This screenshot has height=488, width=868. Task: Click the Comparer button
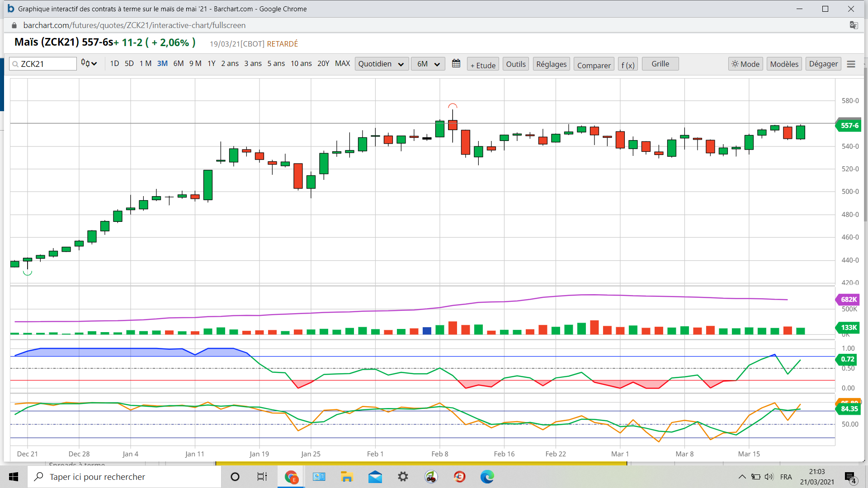point(594,65)
